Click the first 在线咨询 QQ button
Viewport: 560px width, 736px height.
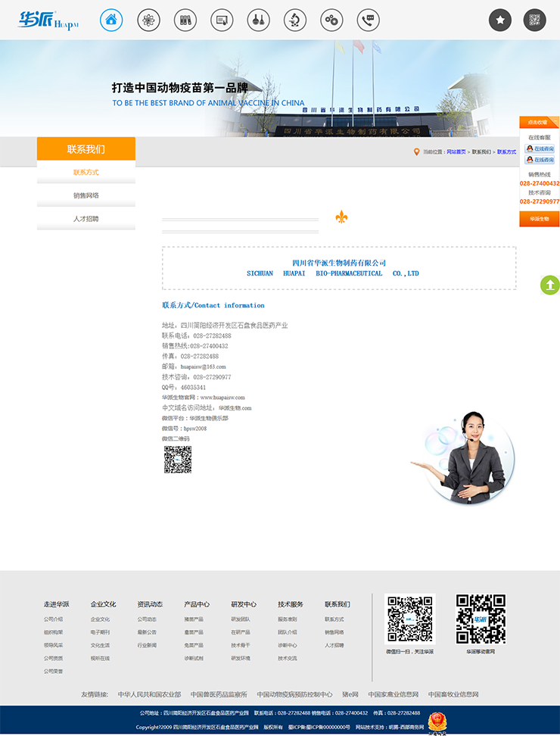pos(540,149)
